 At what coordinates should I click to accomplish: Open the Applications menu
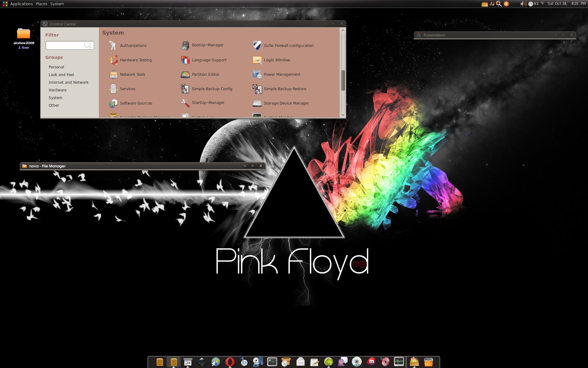21,4
